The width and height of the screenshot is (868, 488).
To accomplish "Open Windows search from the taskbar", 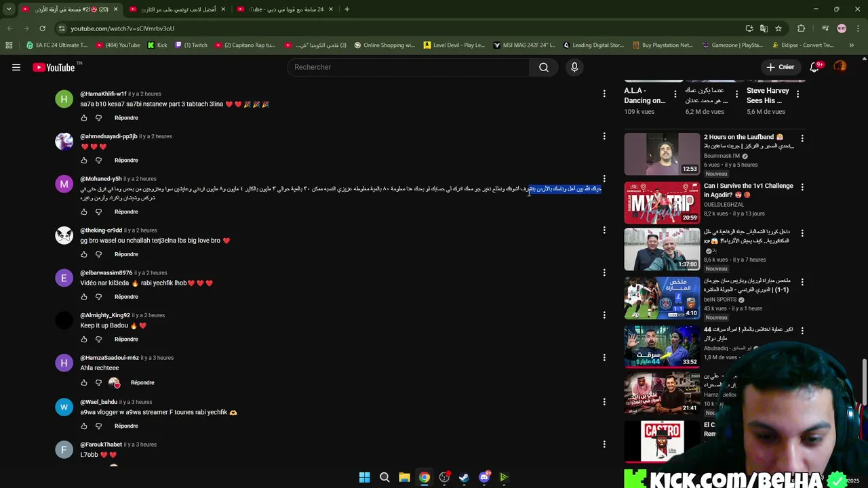I will (x=384, y=477).
